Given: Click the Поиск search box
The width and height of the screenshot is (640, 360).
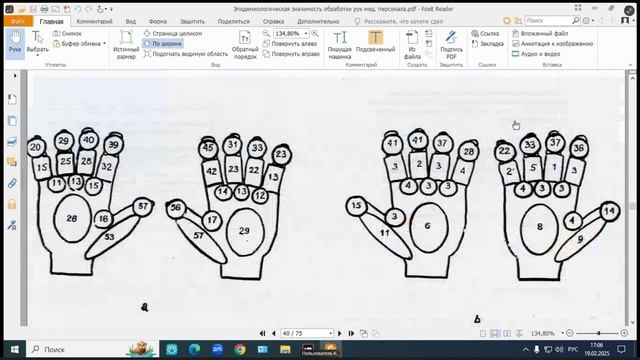Looking at the screenshot, I should tap(548, 20).
